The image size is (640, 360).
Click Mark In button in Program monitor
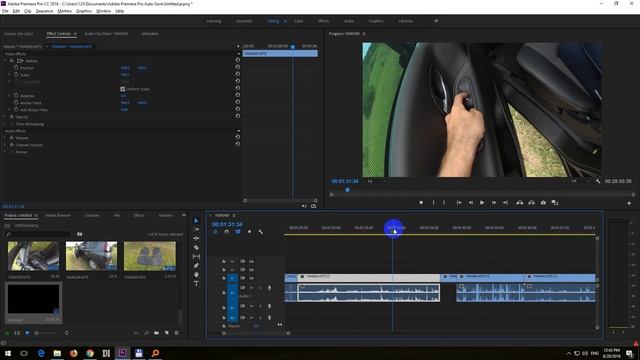(x=433, y=203)
